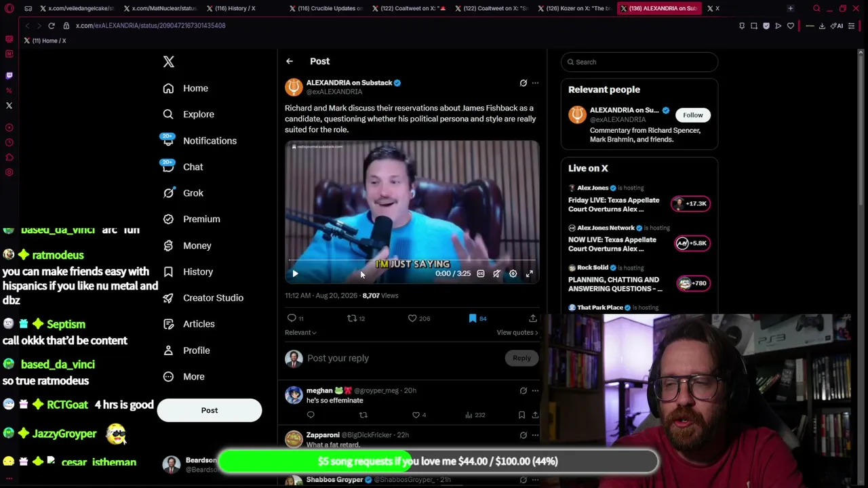This screenshot has width=868, height=488.
Task: Open Articles in X navigation
Action: (189, 324)
